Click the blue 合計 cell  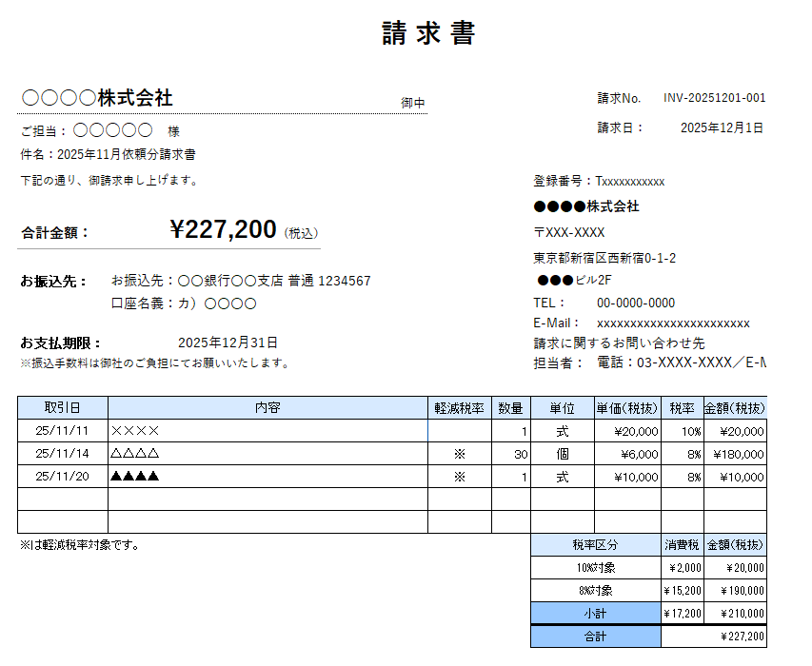(x=596, y=637)
